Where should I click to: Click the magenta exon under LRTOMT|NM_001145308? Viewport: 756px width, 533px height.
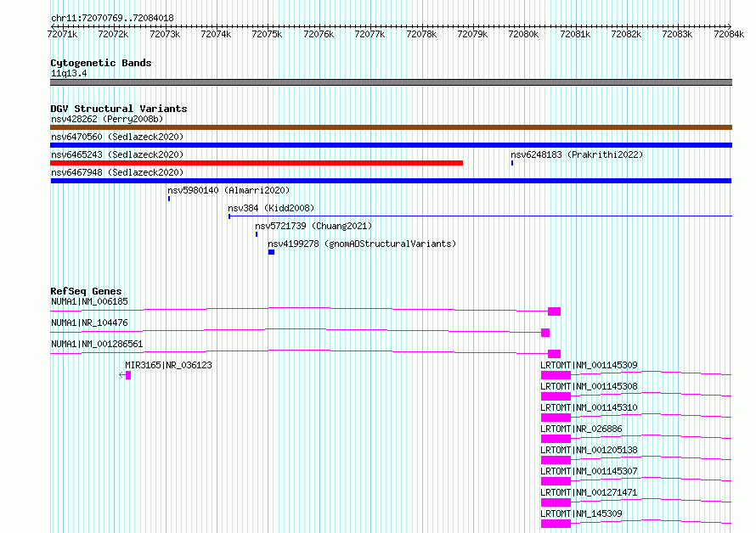point(556,396)
